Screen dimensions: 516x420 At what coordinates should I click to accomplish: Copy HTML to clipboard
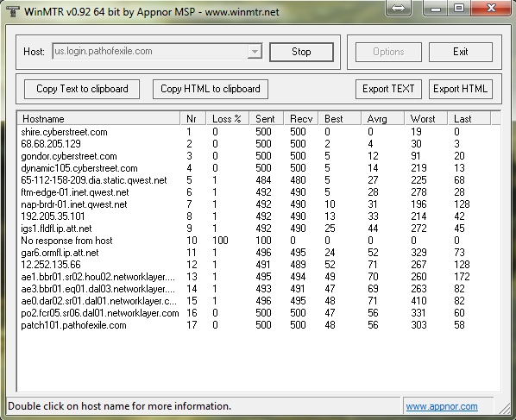point(211,89)
